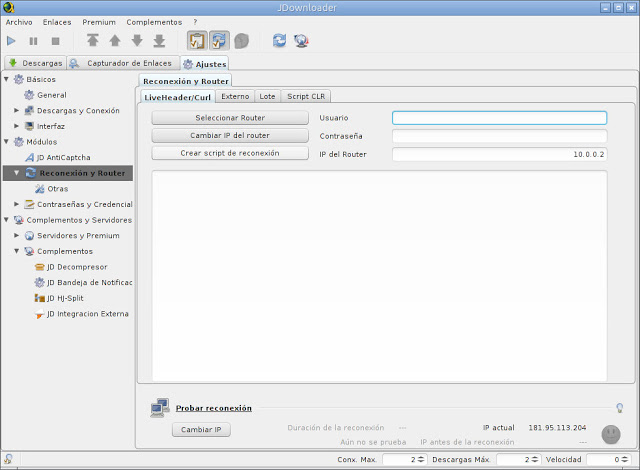This screenshot has width=640, height=470.
Task: Switch to the Descargas tab
Action: (35, 63)
